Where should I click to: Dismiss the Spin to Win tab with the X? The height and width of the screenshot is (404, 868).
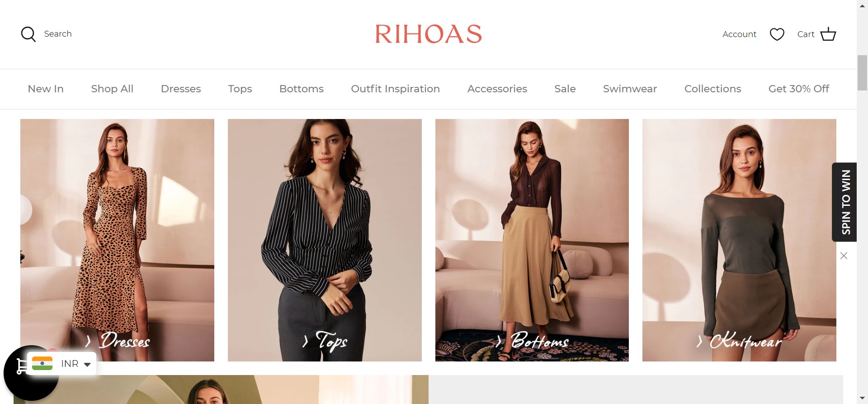point(844,256)
